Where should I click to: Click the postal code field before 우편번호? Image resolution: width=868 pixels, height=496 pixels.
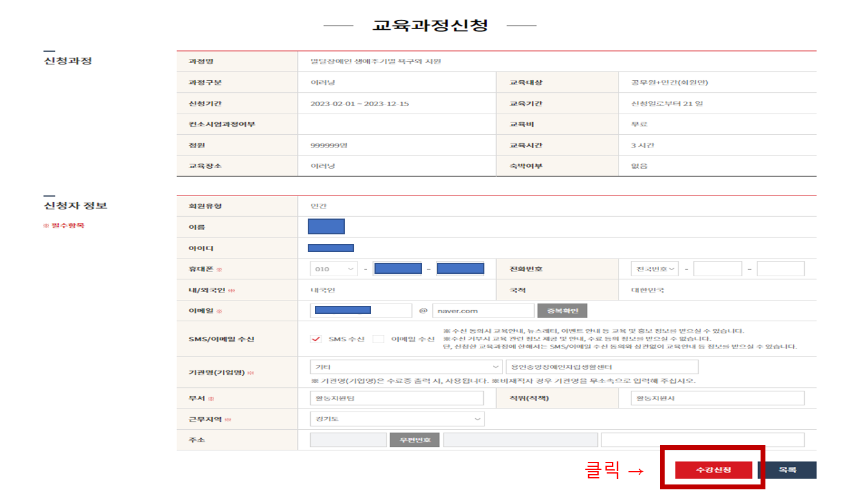(x=348, y=440)
